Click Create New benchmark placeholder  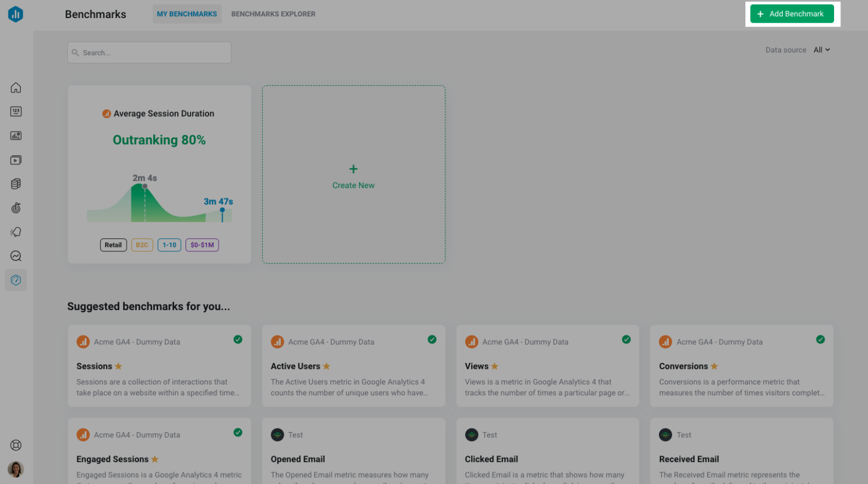click(x=353, y=175)
